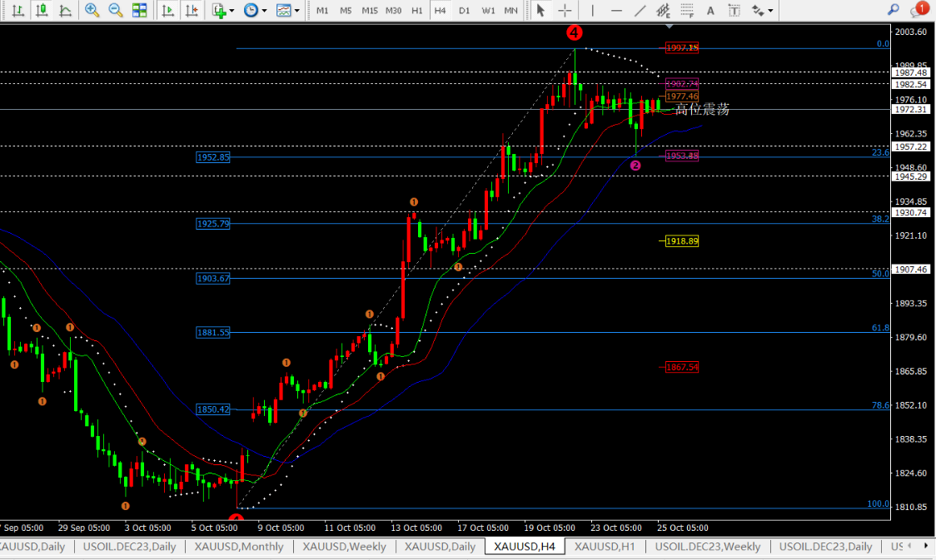Image resolution: width=936 pixels, height=560 pixels.
Task: Click the 1930.74 price axis label
Action: pyautogui.click(x=910, y=212)
